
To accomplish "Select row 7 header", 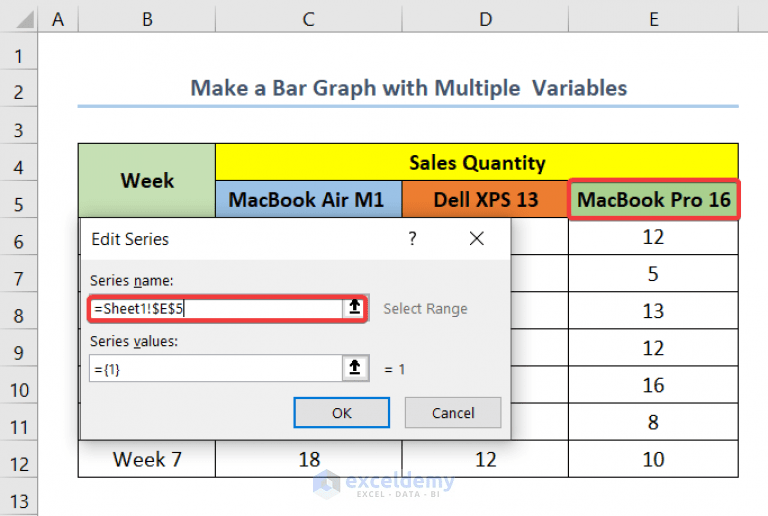I will 19,274.
